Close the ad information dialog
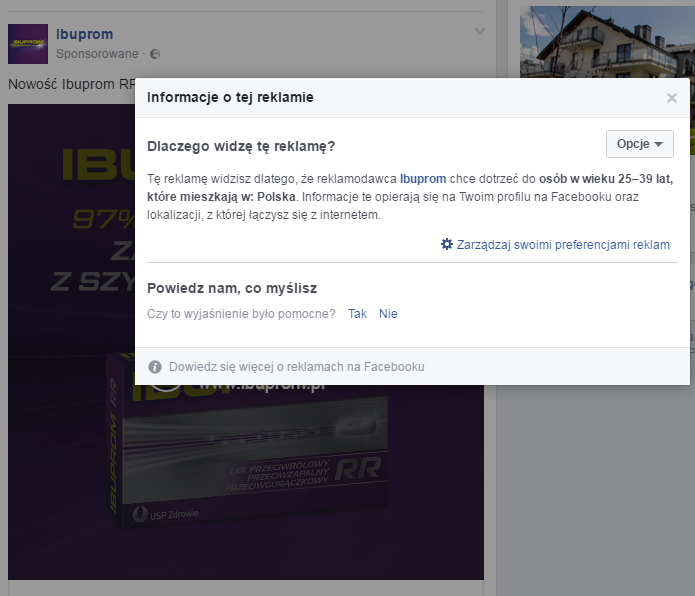The image size is (695, 596). point(672,98)
